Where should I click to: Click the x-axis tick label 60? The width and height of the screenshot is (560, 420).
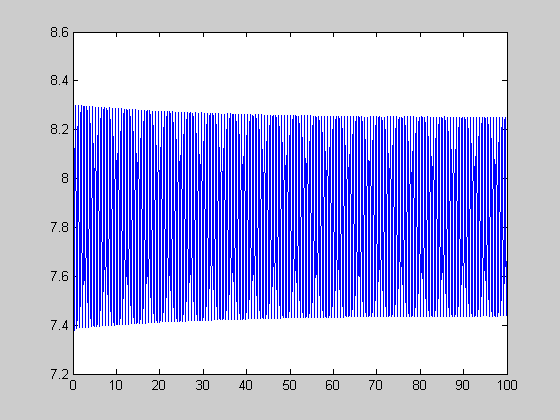click(333, 385)
